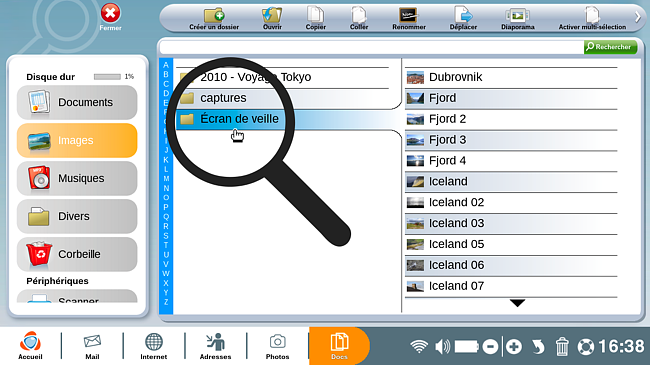Open the Corbeille trash folder

coord(77,254)
